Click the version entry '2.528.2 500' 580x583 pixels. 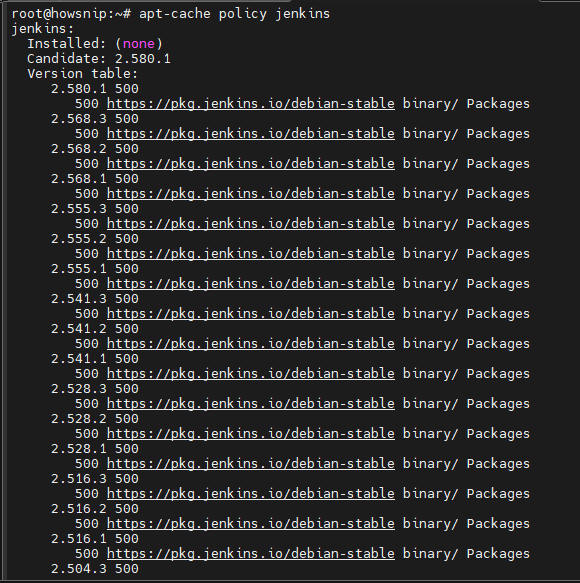coord(95,419)
